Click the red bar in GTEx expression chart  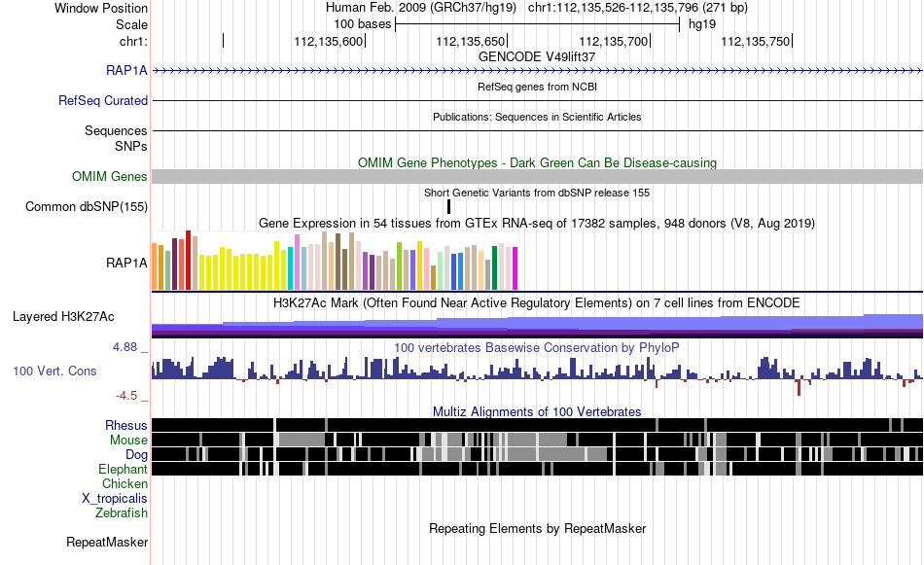click(189, 261)
